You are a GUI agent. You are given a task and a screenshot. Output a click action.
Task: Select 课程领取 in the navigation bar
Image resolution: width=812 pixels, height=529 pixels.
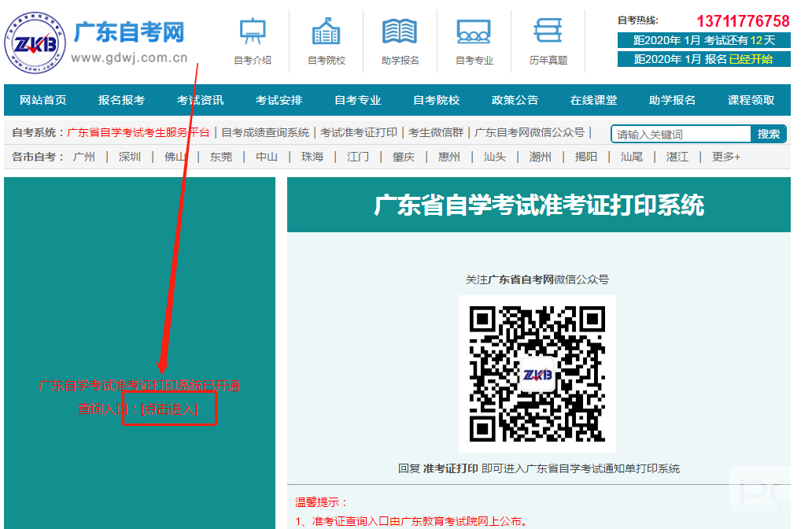pos(751,100)
